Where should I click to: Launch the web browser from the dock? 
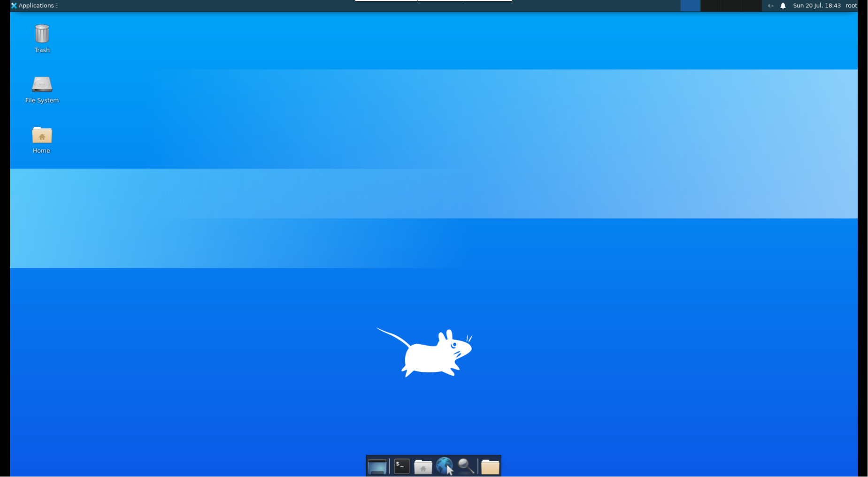444,466
